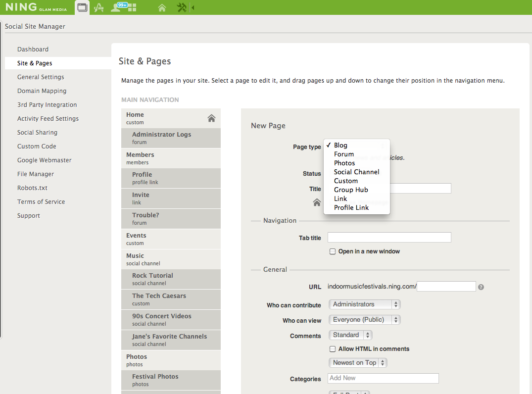Select the Members page row
The width and height of the screenshot is (532, 394).
[171, 158]
